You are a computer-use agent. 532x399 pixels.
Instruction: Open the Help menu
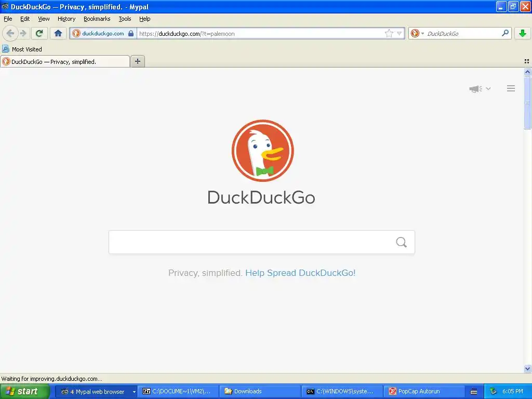tap(145, 19)
